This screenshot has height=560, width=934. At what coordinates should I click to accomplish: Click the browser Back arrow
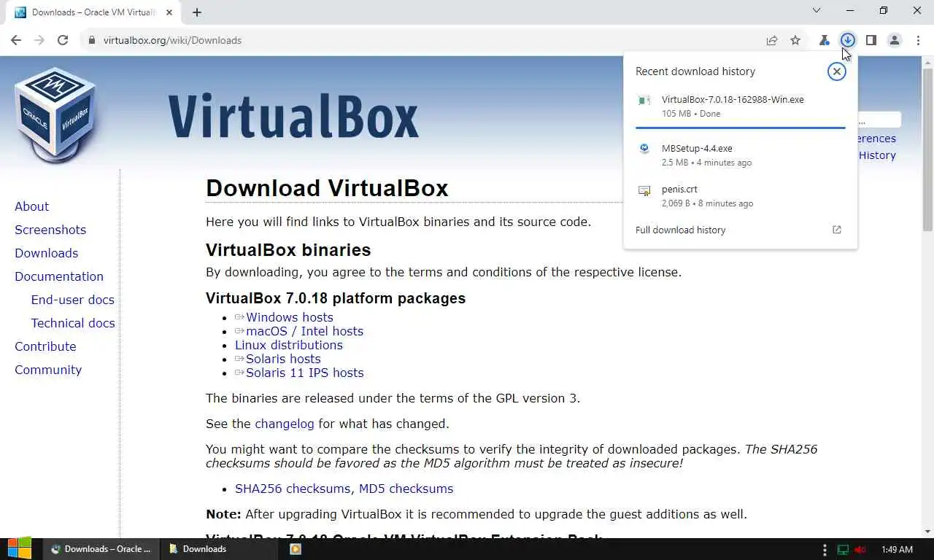click(16, 40)
